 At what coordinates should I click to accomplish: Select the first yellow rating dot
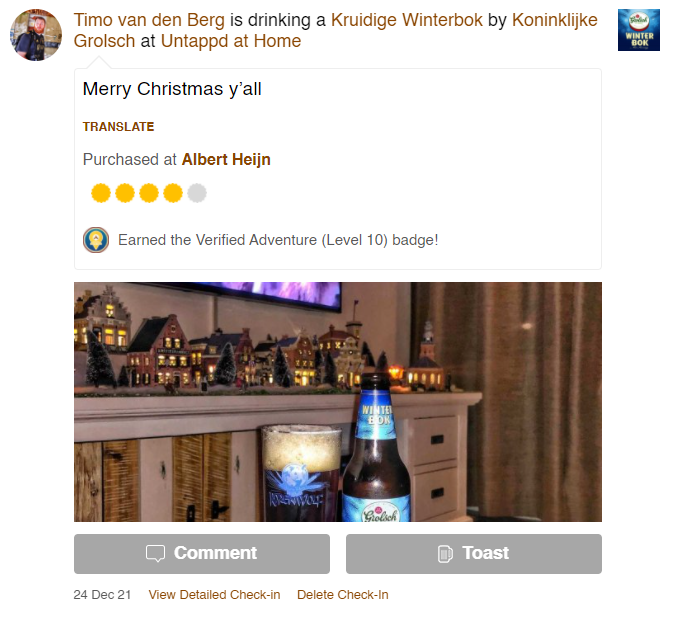click(101, 193)
